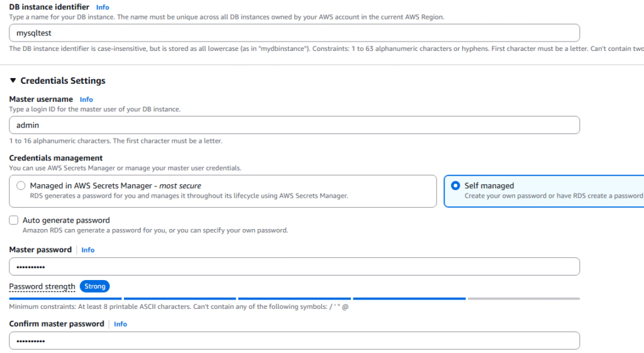Viewport: 644px width, 353px height.
Task: Select the Self managed radio button
Action: [455, 186]
